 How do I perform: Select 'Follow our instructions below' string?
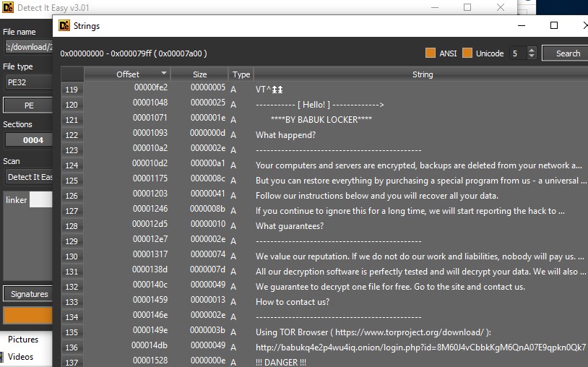pyautogui.click(x=377, y=196)
